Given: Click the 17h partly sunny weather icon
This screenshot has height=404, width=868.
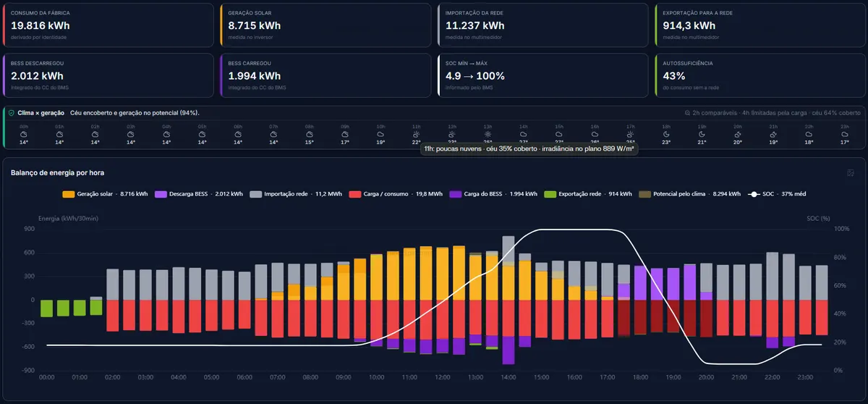Looking at the screenshot, I should coord(631,134).
